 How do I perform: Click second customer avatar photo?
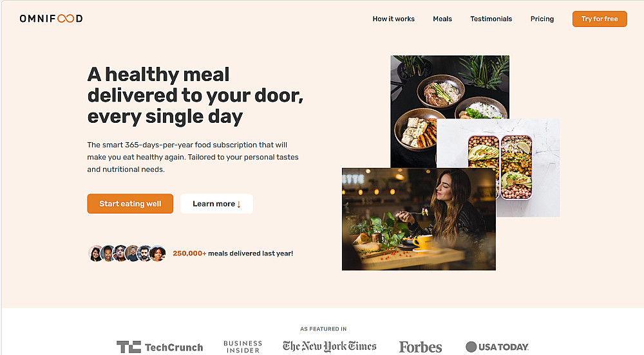coord(108,253)
